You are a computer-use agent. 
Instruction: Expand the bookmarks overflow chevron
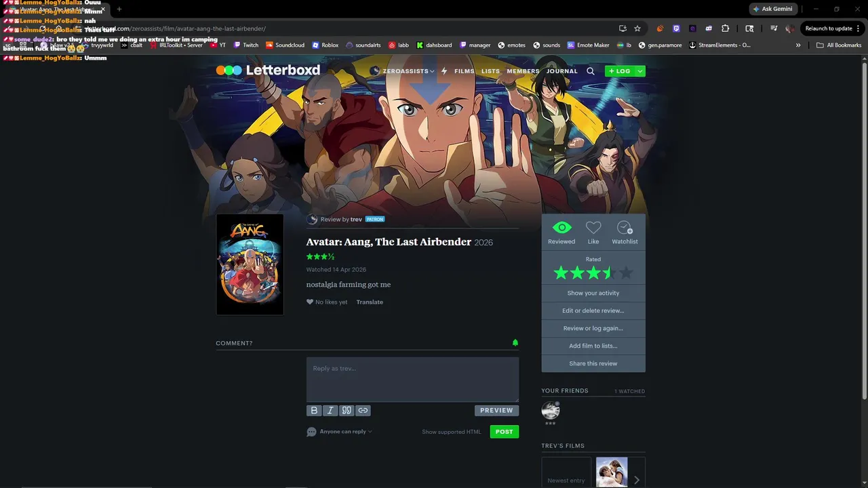798,45
